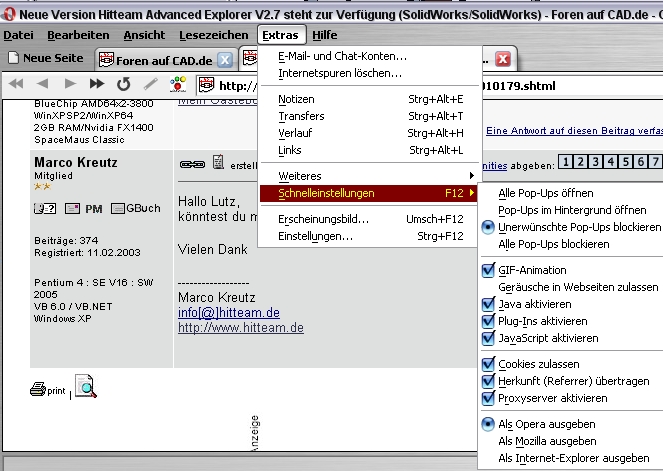This screenshot has width=663, height=471.
Task: Click the wand pencil toolbar icon
Action: [151, 84]
